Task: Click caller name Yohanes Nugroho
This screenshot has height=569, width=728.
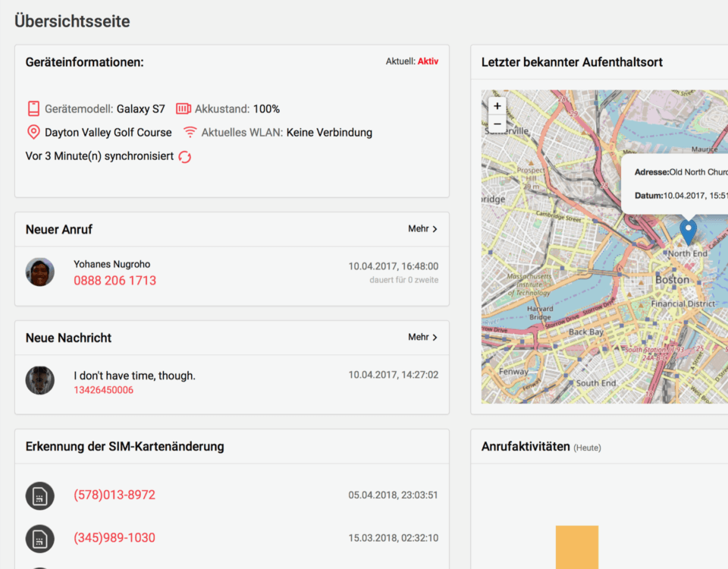Action: coord(112,264)
